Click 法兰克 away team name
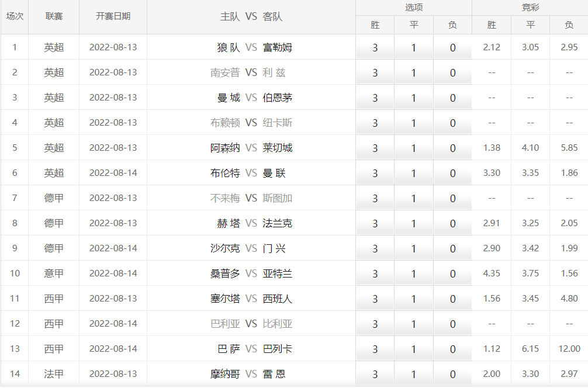 278,223
